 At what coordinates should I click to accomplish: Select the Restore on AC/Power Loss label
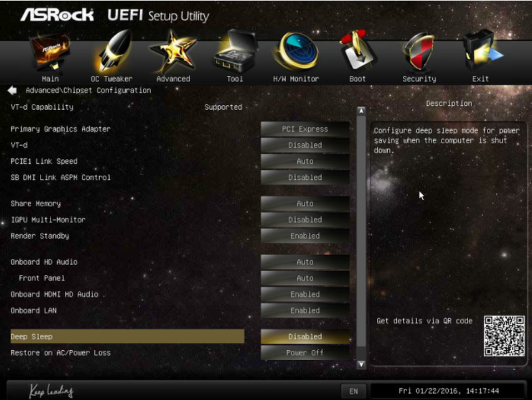(x=61, y=353)
